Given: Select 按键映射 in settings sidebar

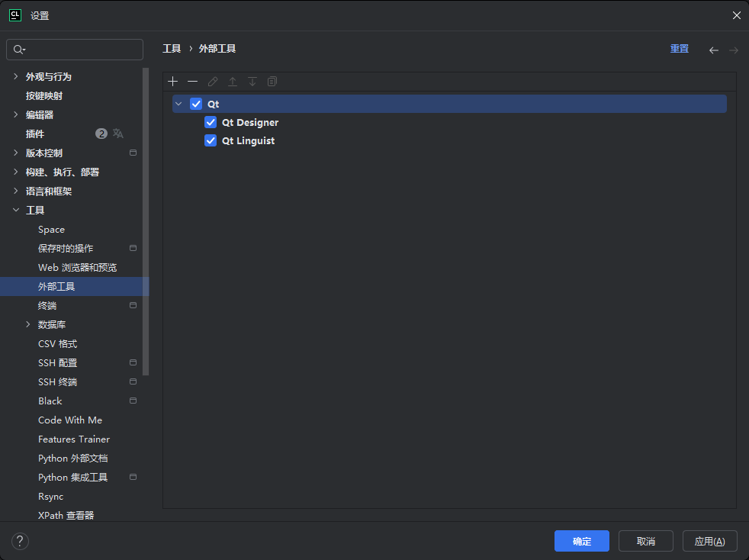Looking at the screenshot, I should pos(44,95).
